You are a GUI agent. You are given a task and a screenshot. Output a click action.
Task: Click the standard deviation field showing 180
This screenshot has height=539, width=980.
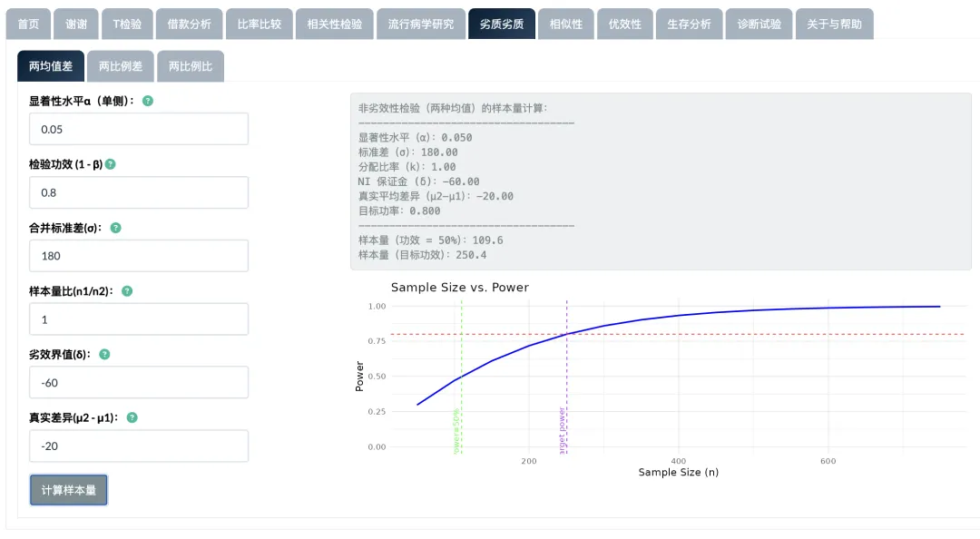click(x=139, y=256)
